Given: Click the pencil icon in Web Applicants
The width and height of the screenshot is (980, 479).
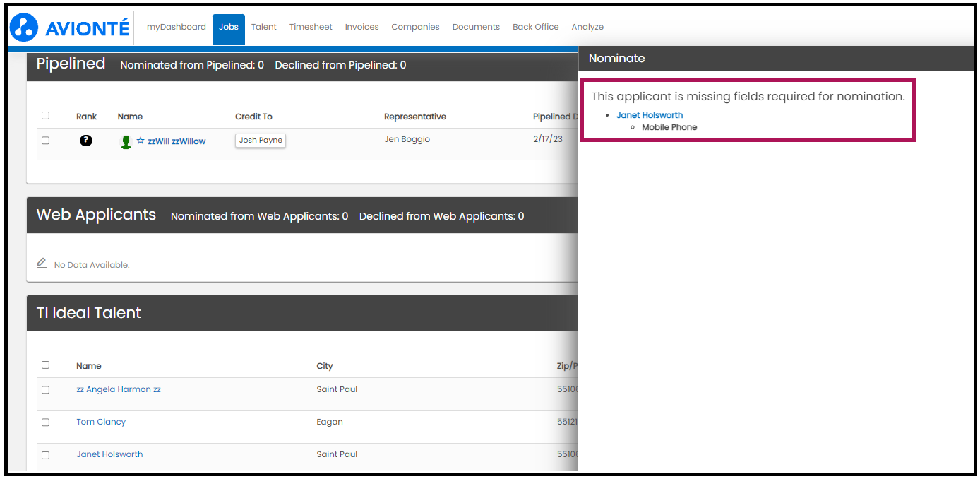Looking at the screenshot, I should pos(42,264).
